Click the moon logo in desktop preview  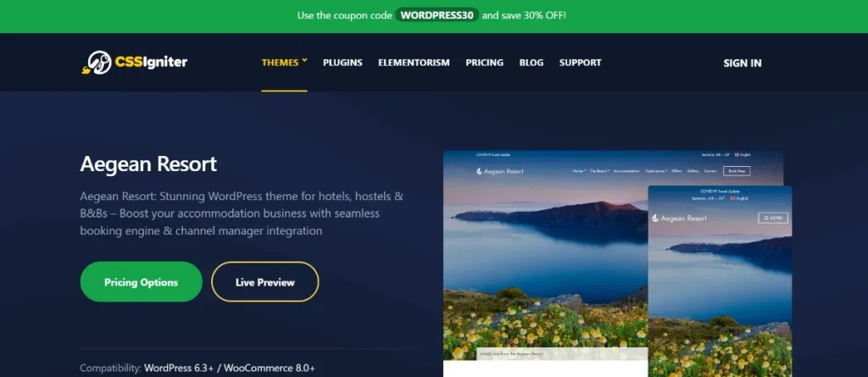tap(480, 171)
